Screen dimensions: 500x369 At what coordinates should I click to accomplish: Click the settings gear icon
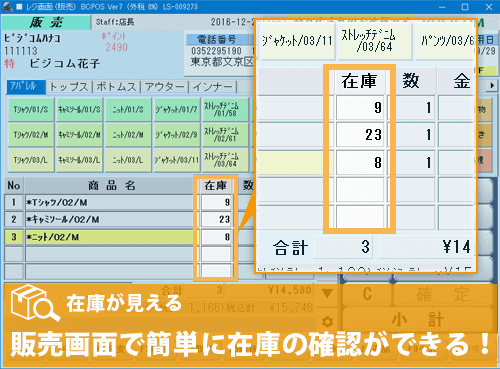pyautogui.click(x=328, y=321)
